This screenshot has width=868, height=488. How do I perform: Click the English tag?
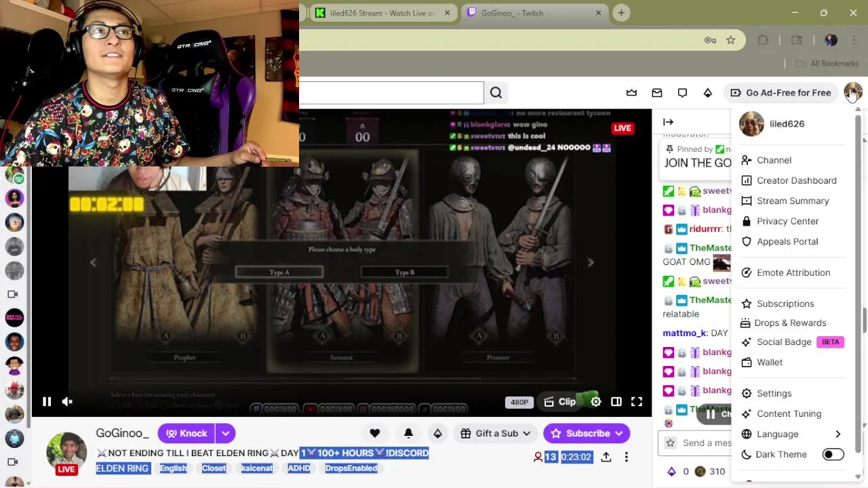click(173, 468)
